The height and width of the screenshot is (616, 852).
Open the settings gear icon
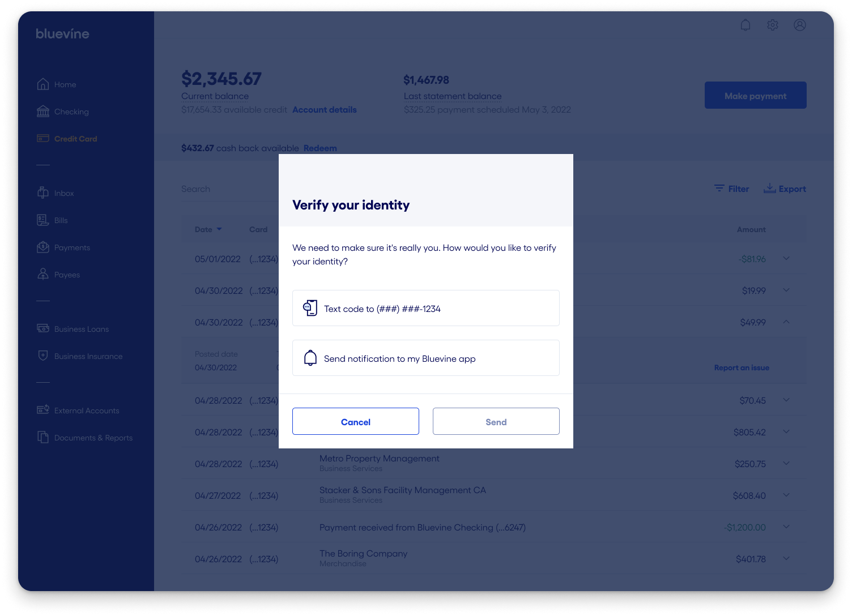(773, 25)
